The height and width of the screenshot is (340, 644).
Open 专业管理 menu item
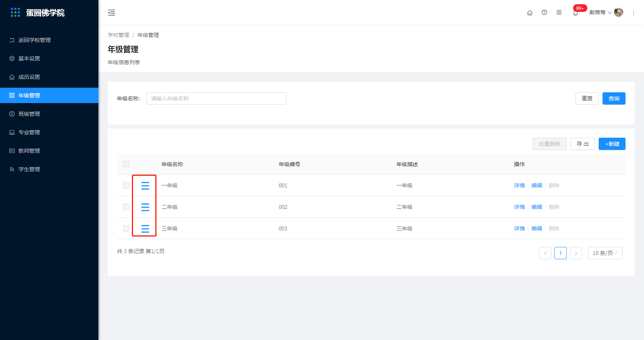click(x=49, y=132)
